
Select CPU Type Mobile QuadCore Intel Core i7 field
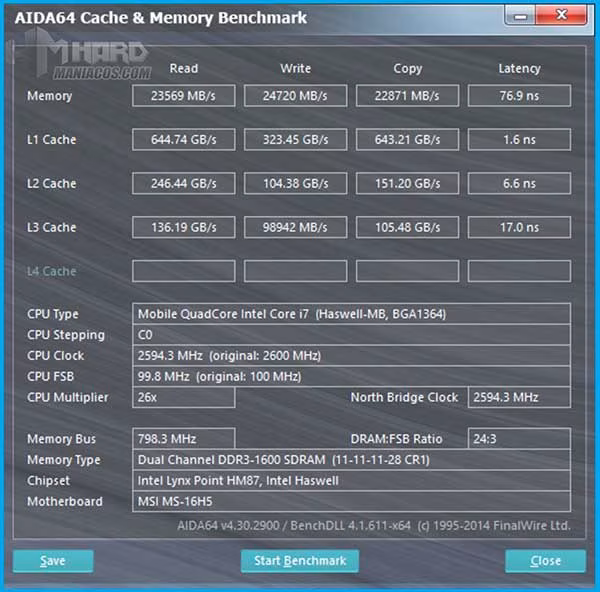click(x=351, y=314)
